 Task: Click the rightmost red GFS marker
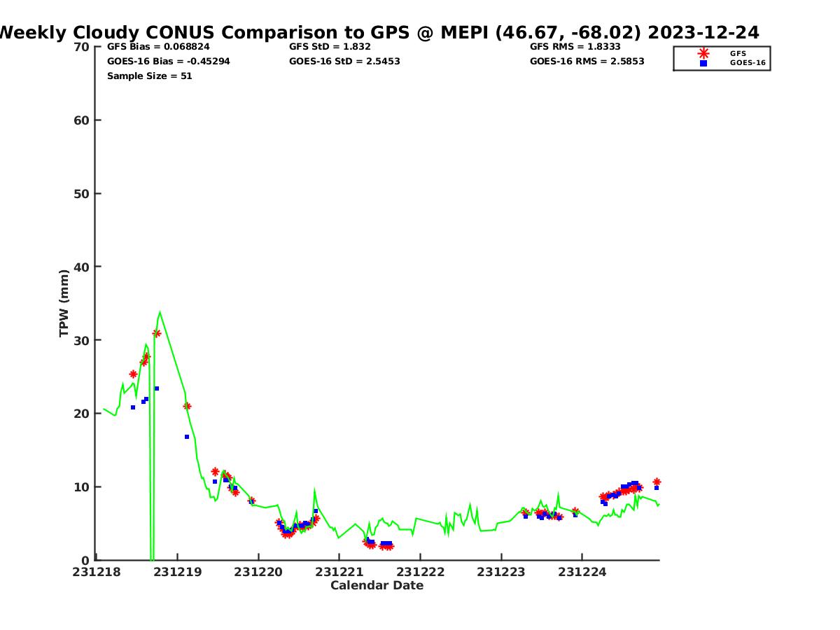657,482
